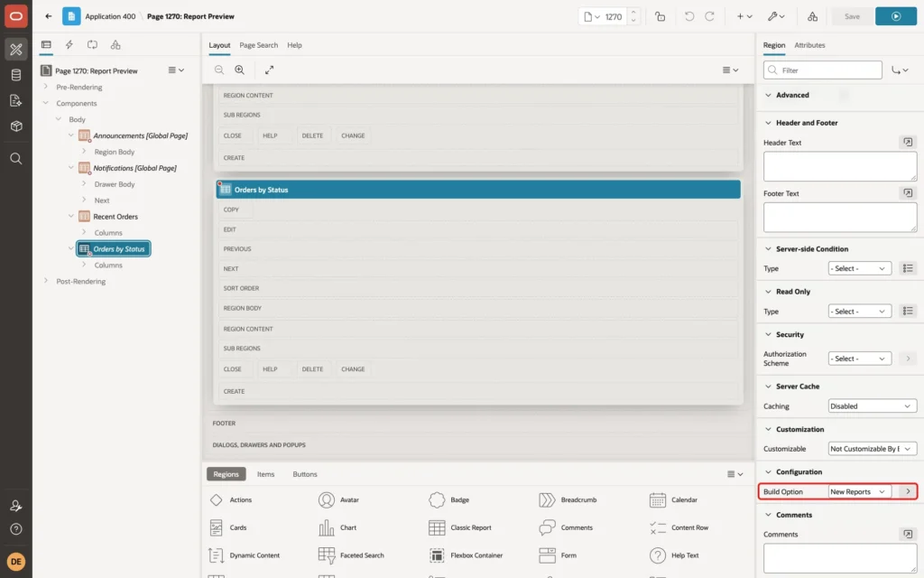Undo the last change
Viewport: 924px width, 578px height.
pos(688,16)
